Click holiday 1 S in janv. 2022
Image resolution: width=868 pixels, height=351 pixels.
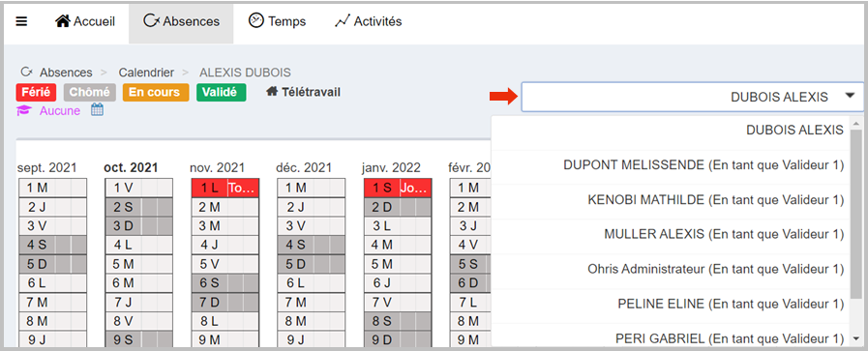[382, 188]
